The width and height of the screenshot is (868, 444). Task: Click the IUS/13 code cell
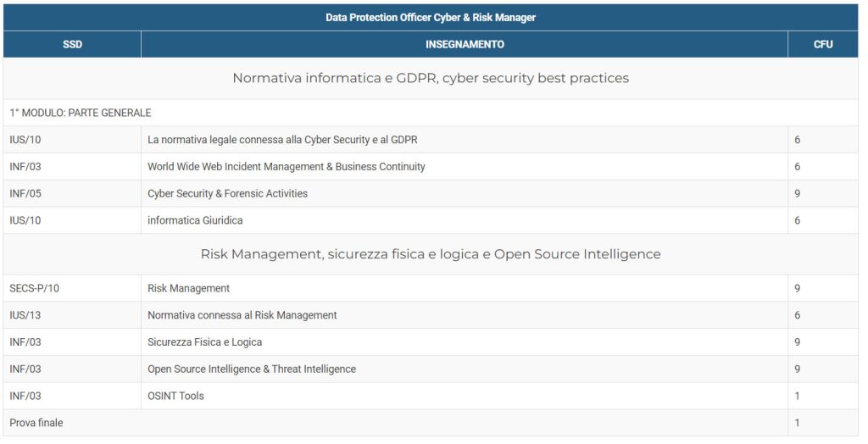pos(25,316)
